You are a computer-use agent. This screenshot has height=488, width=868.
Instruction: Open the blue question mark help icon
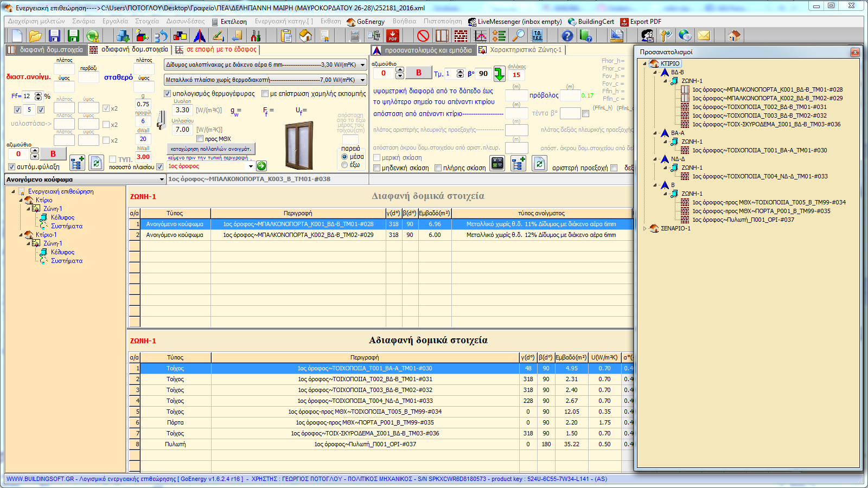[567, 36]
